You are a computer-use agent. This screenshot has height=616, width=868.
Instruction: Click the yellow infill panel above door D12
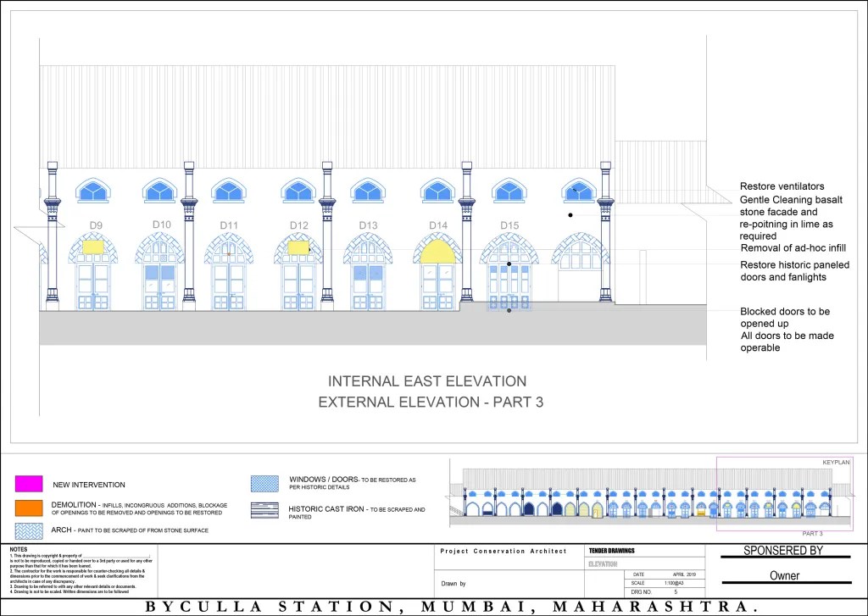click(x=298, y=247)
